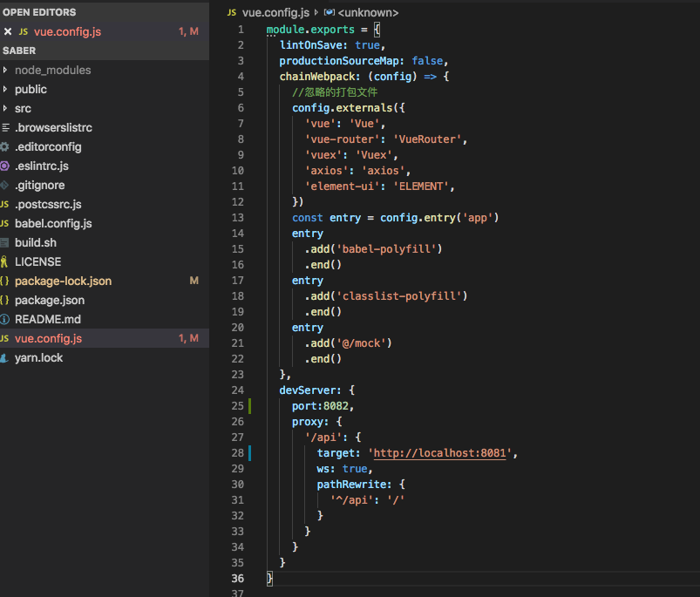Click the '@/mock' string
This screenshot has width=700, height=597.
(361, 343)
